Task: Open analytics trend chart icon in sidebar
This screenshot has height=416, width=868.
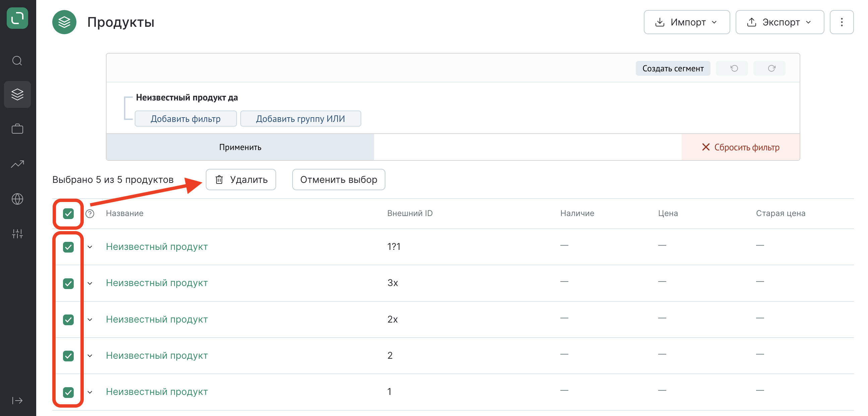Action: pyautogui.click(x=17, y=164)
